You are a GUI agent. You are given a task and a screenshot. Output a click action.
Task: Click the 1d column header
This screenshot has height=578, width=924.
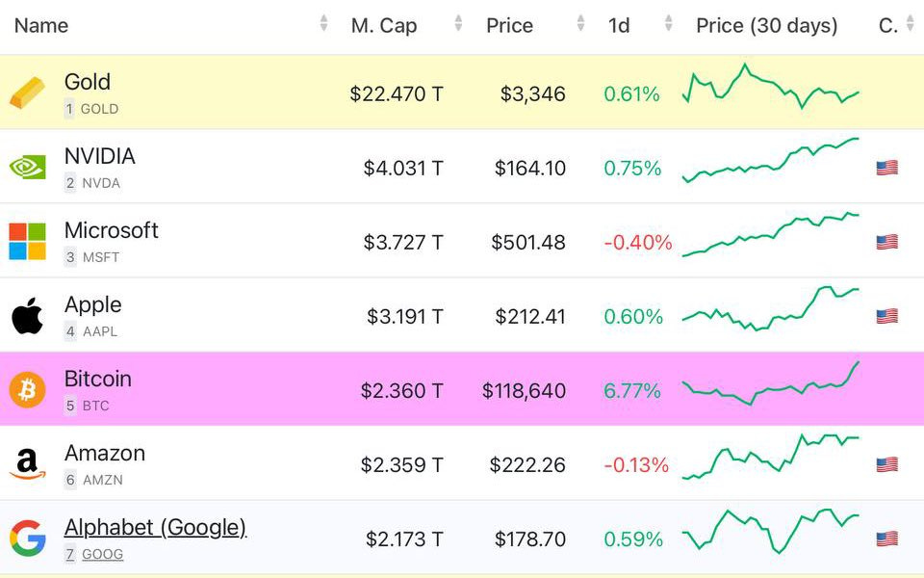click(619, 25)
